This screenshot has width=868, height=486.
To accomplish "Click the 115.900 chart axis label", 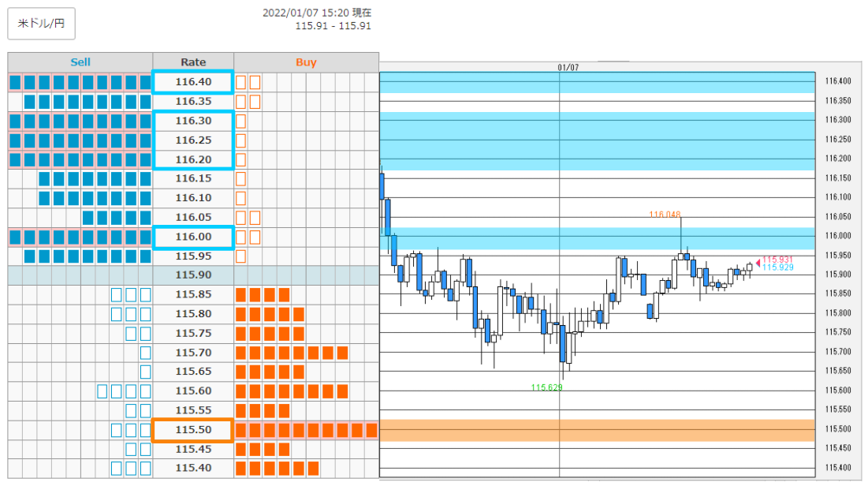I will (x=838, y=275).
